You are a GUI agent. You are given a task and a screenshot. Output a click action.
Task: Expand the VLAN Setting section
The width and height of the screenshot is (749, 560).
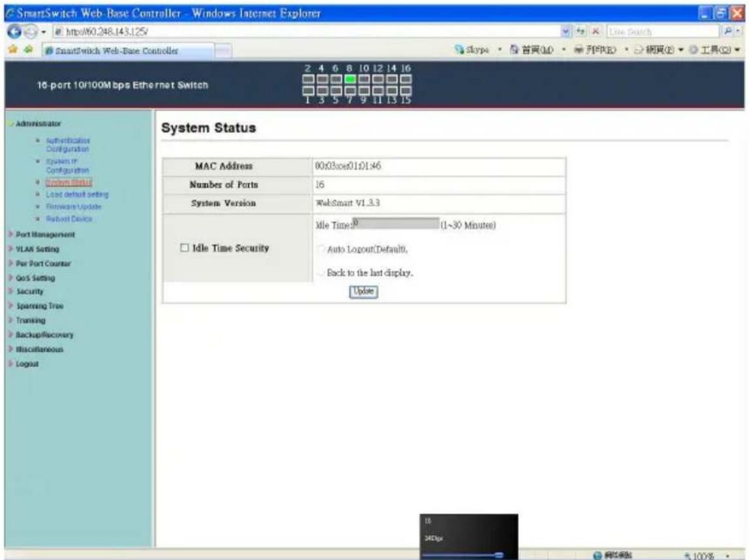click(37, 249)
